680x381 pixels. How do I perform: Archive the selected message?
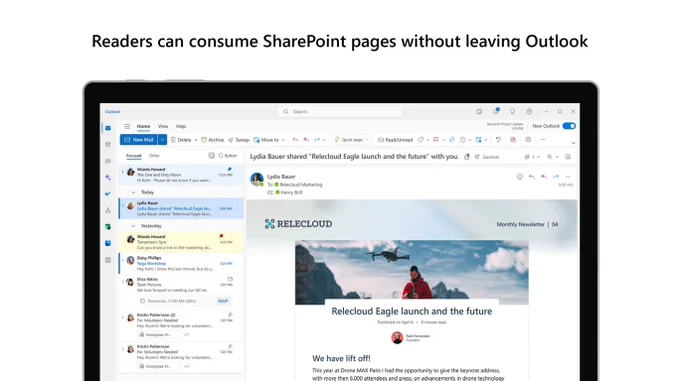click(x=212, y=140)
